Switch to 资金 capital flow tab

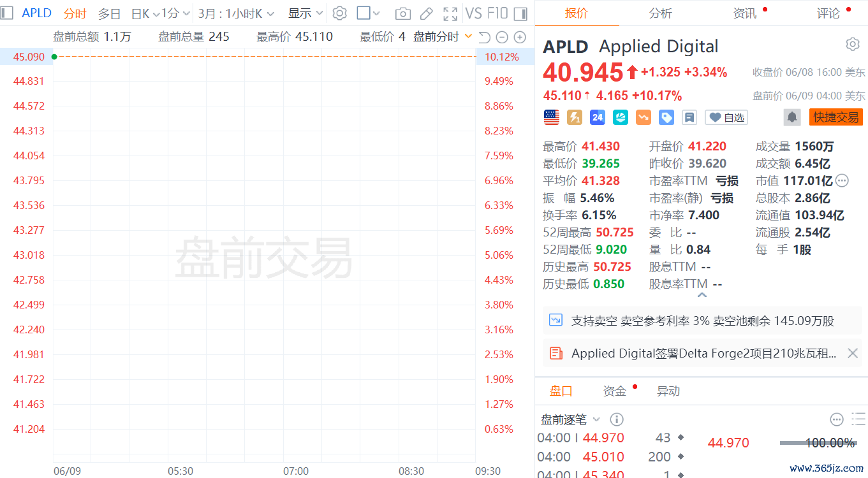[x=615, y=391]
